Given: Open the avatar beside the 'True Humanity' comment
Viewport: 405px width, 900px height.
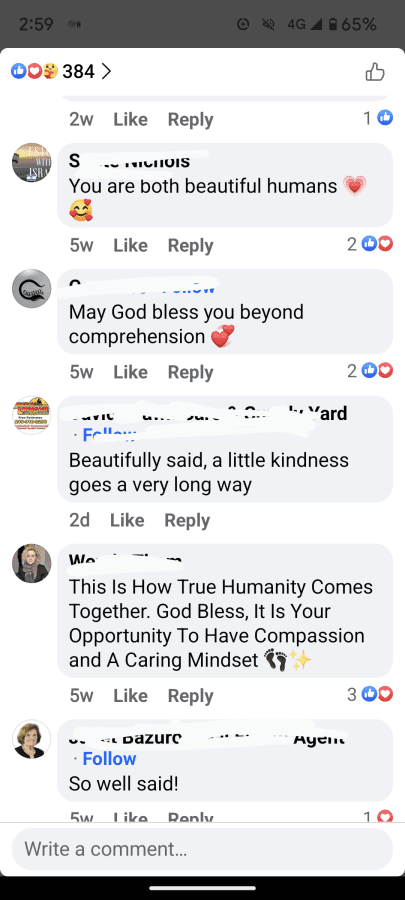Looking at the screenshot, I should [32, 563].
